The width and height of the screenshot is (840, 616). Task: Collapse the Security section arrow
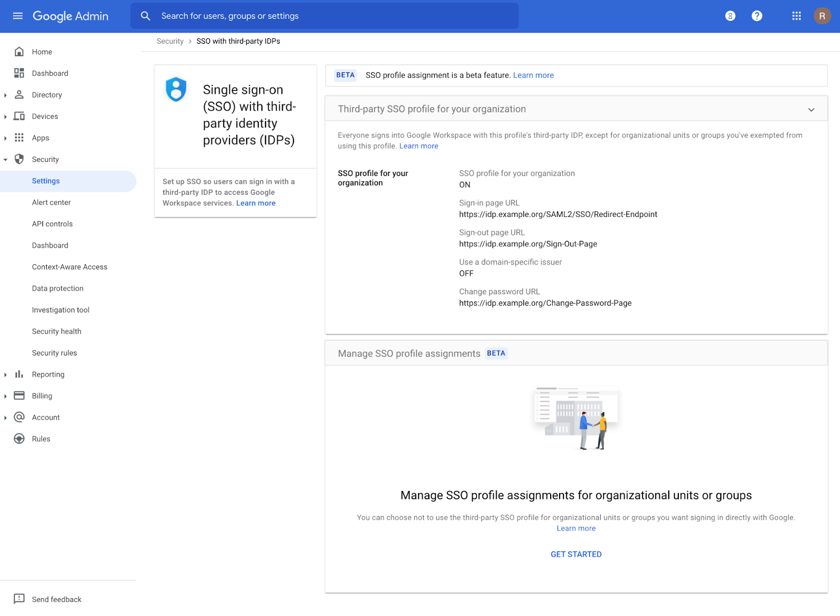5,160
